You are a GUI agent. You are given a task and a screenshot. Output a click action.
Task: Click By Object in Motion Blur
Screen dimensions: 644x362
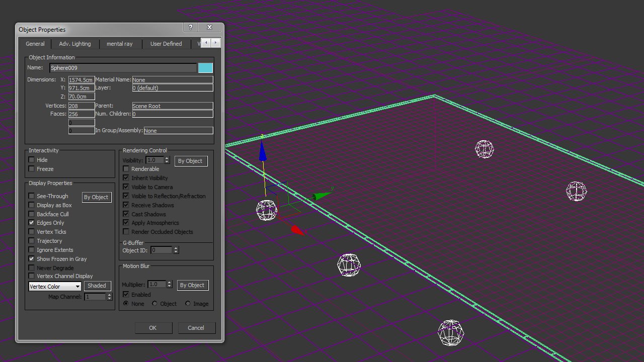(x=192, y=285)
